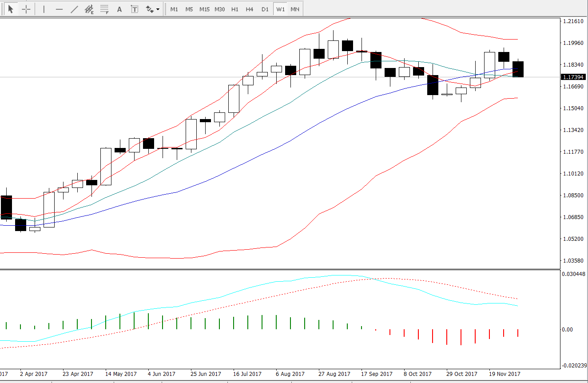
Task: Pick the Horizontal Line drawing tool
Action: (x=59, y=9)
